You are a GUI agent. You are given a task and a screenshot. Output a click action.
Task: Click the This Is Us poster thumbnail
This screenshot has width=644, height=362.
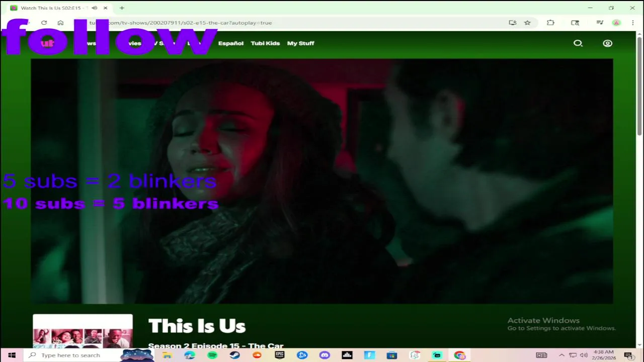tap(83, 331)
